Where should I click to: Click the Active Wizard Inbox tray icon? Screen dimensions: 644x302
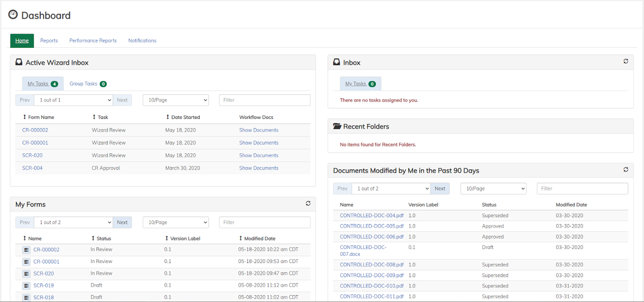(x=19, y=62)
